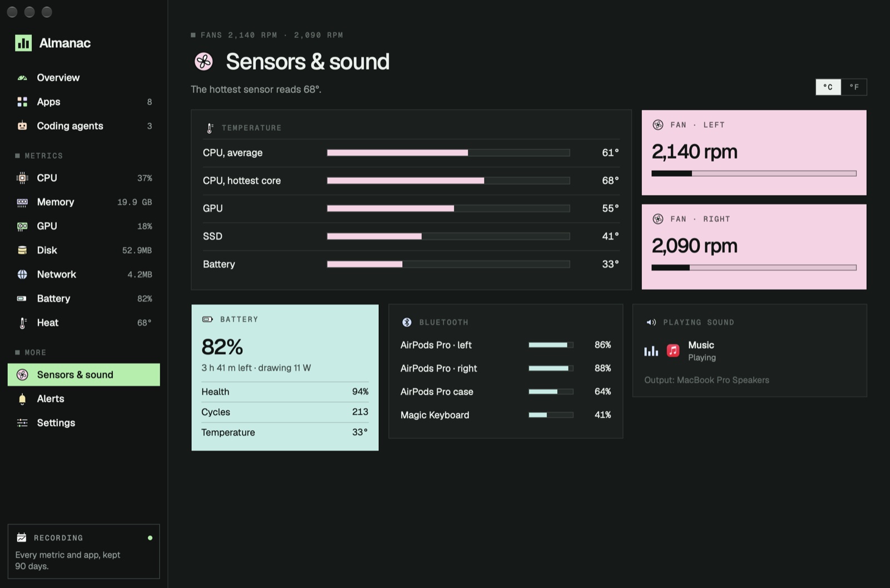Click the Fan Right card
This screenshot has height=588, width=890.
pyautogui.click(x=754, y=246)
